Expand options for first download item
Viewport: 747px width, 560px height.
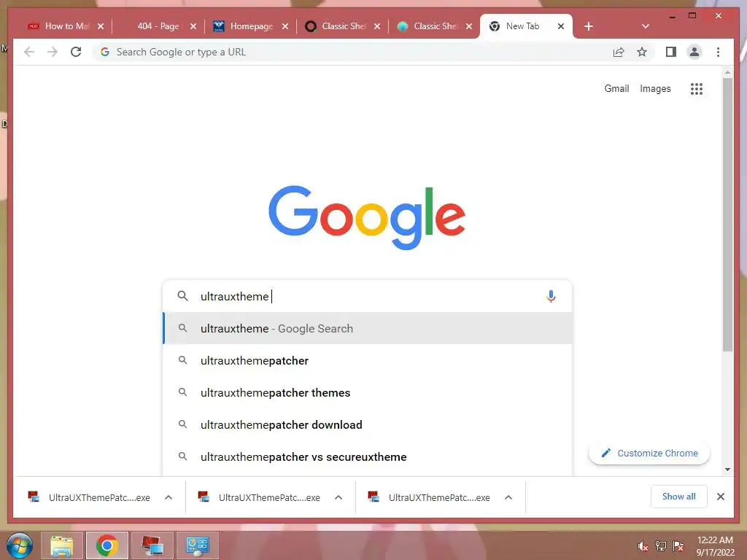(x=169, y=497)
